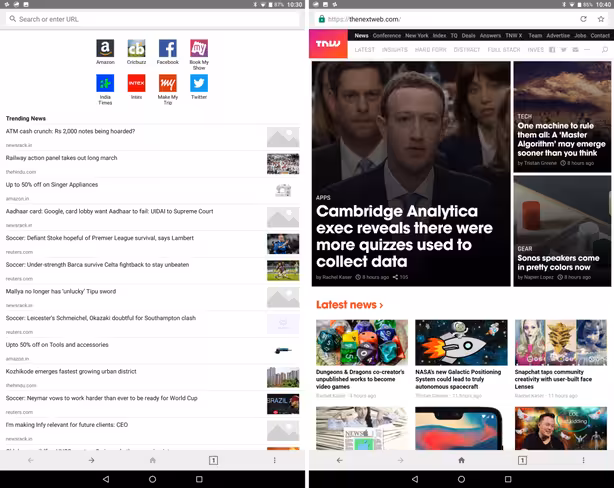Open Defiant Stoke Premier League story

153,244
